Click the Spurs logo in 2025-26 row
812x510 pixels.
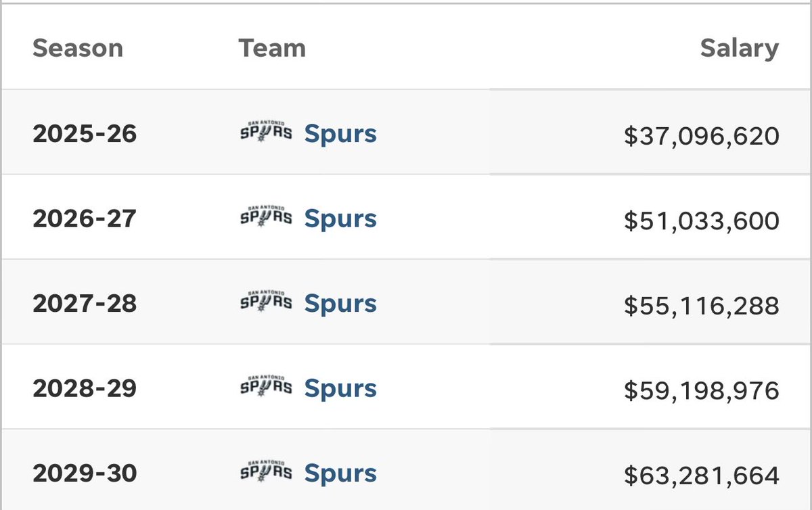pos(267,131)
